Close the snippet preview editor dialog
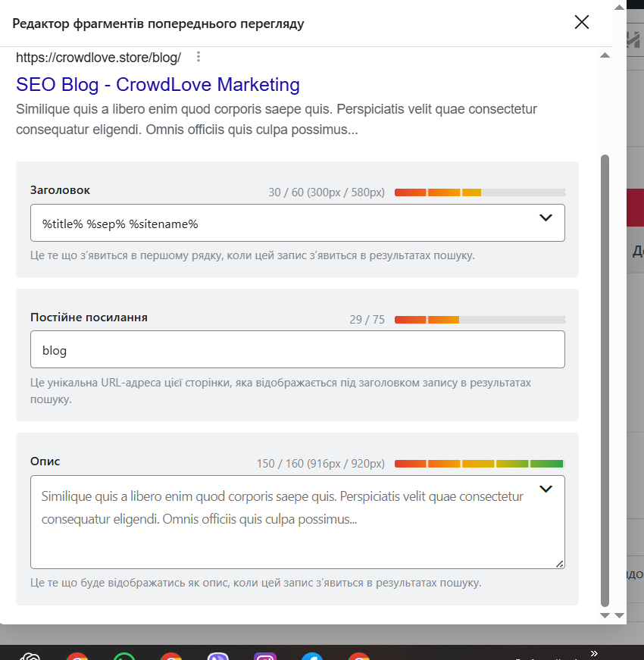Viewport: 644px width, 660px height. [x=582, y=22]
